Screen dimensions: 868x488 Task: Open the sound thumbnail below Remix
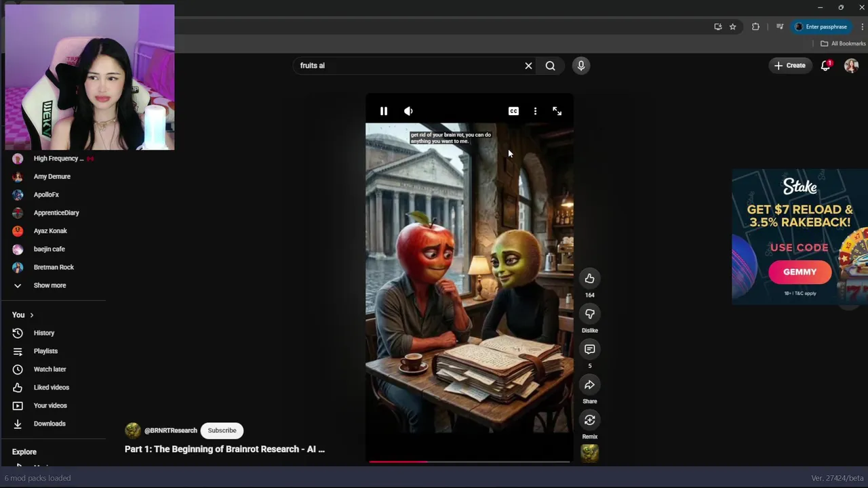(x=589, y=453)
